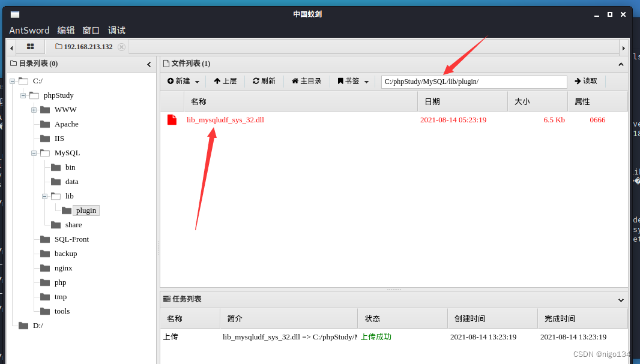
Task: Click the 完成时间 column header
Action: click(582, 318)
